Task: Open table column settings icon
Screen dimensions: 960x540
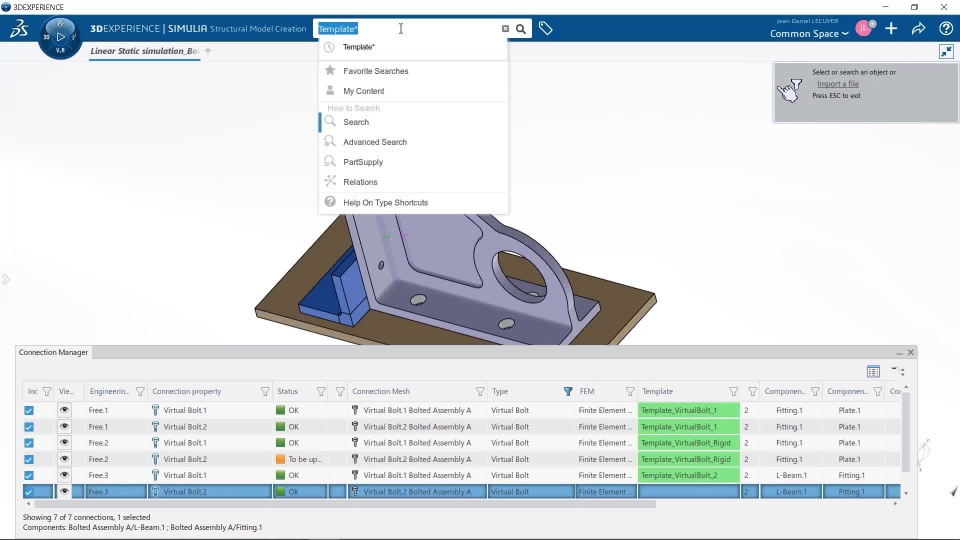Action: point(873,371)
